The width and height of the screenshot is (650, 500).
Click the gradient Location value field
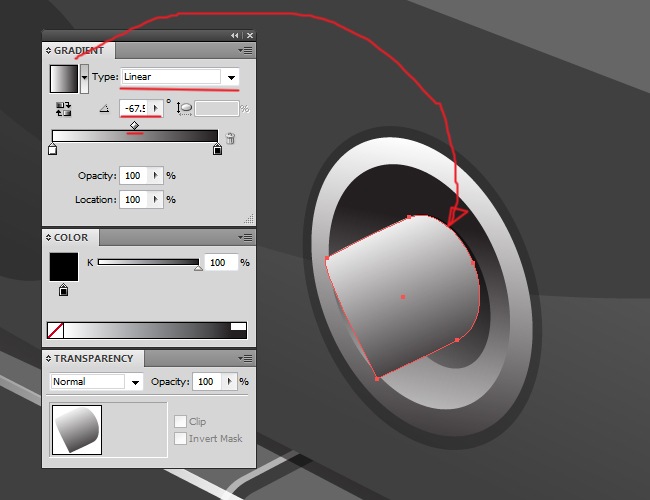[133, 200]
